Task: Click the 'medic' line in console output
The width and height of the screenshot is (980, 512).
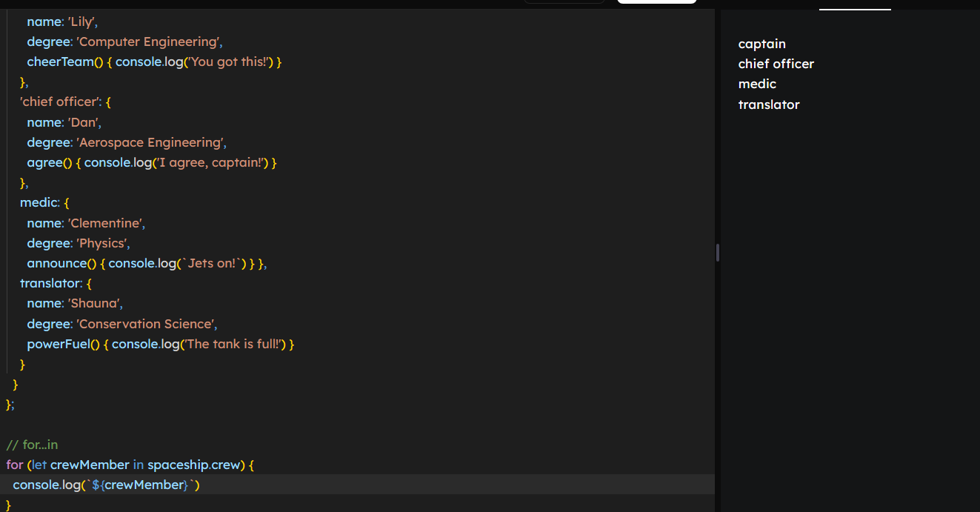Action: (x=757, y=84)
